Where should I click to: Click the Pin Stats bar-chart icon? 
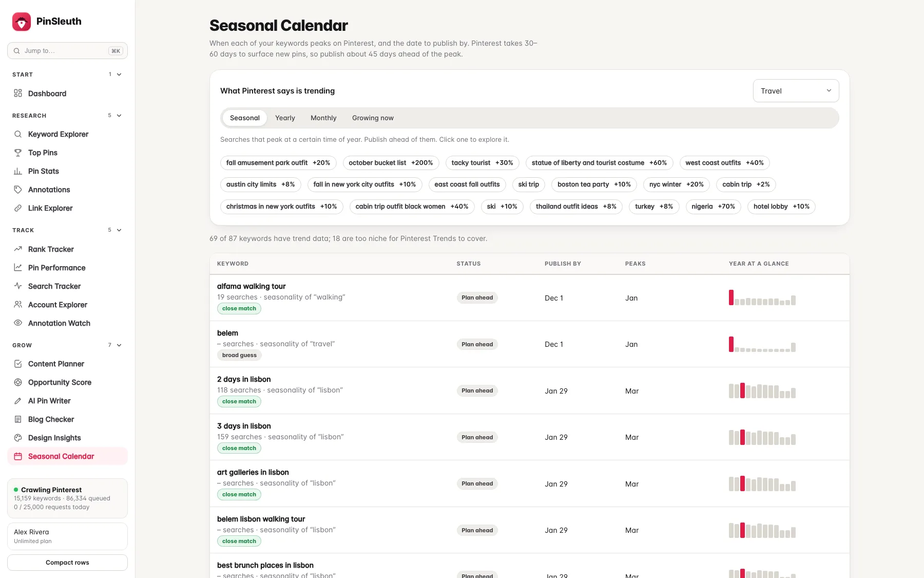(x=18, y=171)
